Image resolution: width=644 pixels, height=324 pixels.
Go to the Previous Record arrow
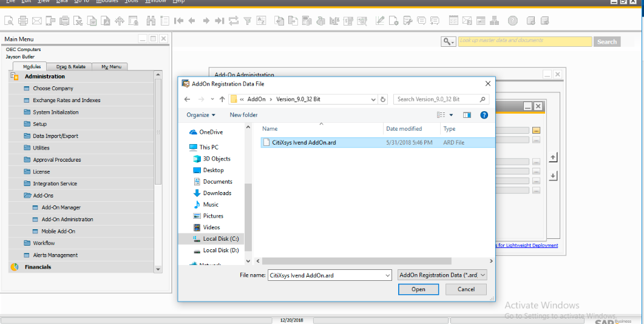(x=191, y=21)
